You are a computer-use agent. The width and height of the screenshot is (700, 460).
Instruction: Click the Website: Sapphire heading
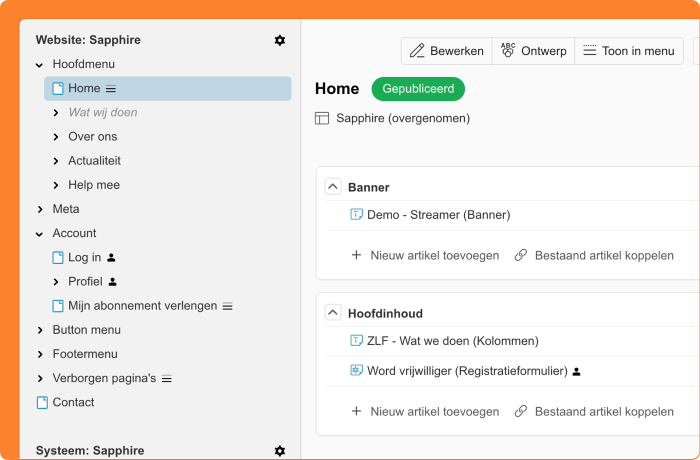click(88, 40)
